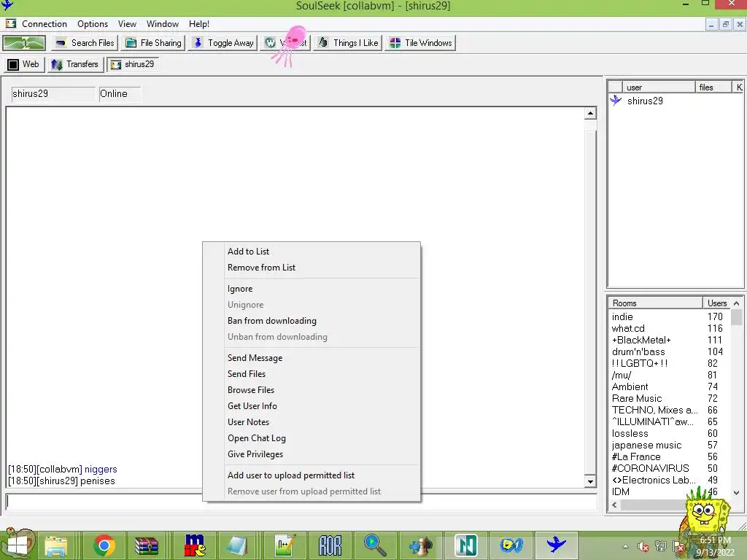Click the Tile Windows toolbar button
This screenshot has height=560, width=747.
[420, 43]
